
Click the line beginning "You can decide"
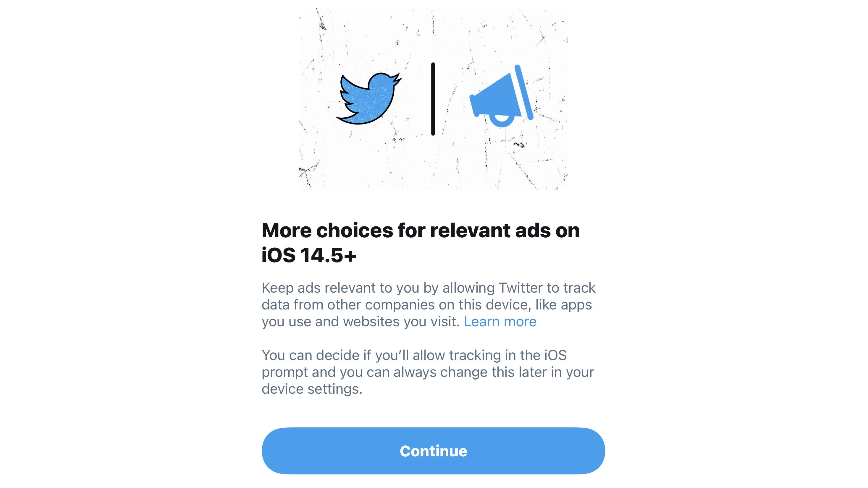tap(414, 355)
